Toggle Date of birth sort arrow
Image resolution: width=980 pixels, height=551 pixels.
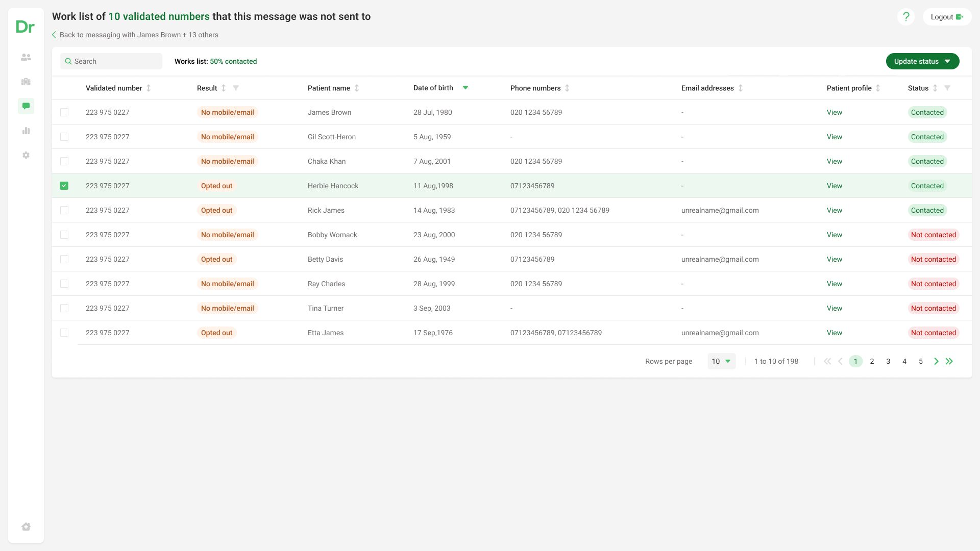click(465, 88)
